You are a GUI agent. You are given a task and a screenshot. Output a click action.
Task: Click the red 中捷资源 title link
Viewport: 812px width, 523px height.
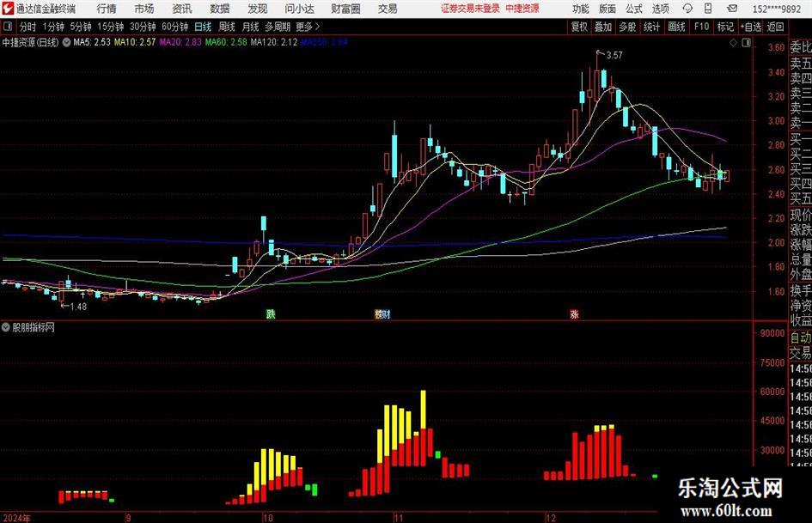point(522,9)
